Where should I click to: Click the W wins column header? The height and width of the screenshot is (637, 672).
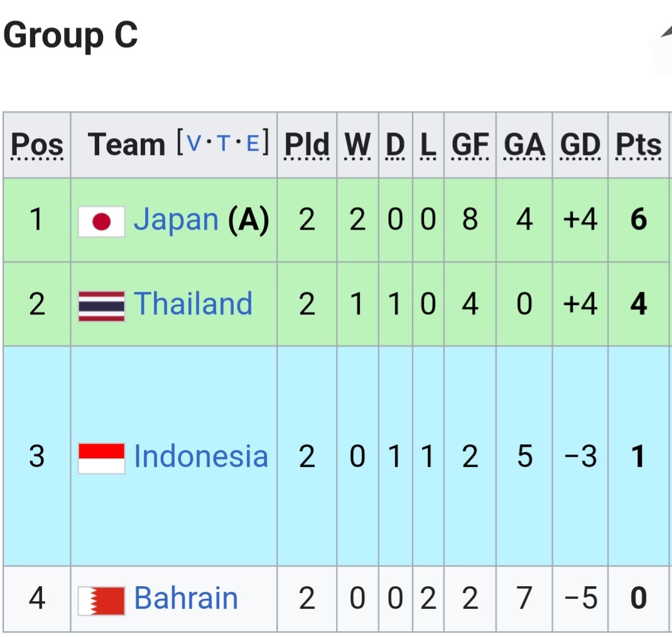pos(357,146)
